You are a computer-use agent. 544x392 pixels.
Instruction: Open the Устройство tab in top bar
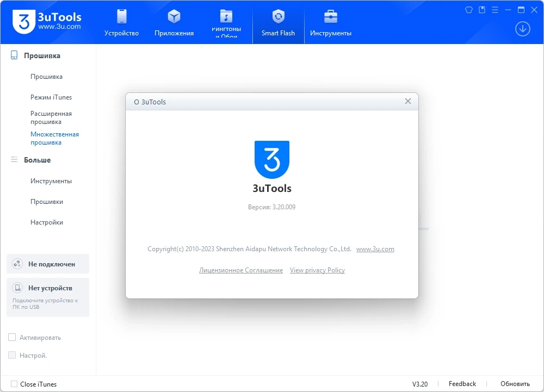(121, 23)
